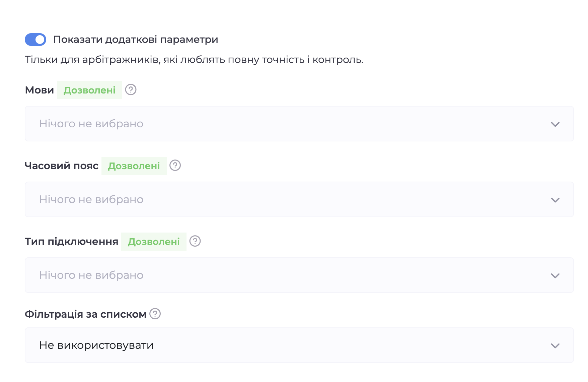Toggle Дозволені badge next to Мови
The image size is (588, 382).
pos(89,89)
